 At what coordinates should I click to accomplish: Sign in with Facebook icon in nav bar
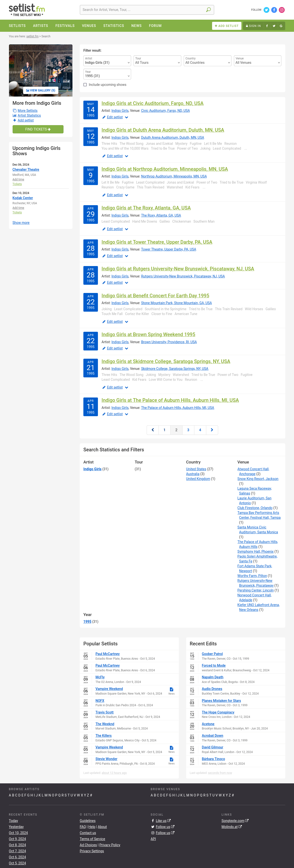pyautogui.click(x=267, y=26)
